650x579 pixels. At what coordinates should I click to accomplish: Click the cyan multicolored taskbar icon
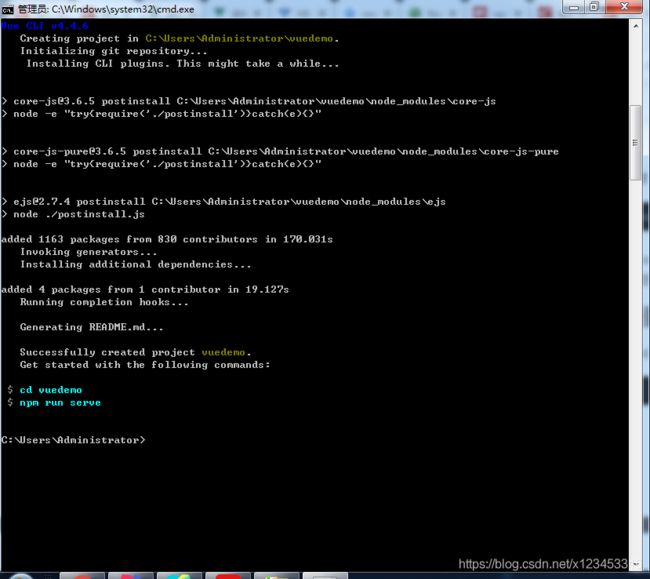pyautogui.click(x=180, y=575)
